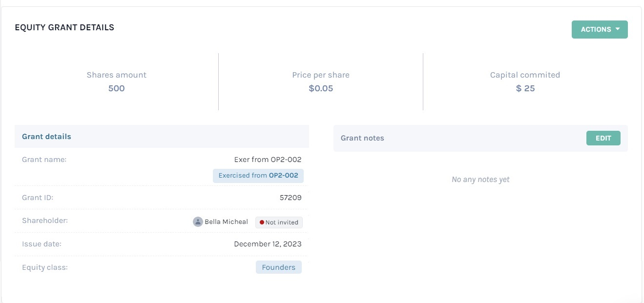Image resolution: width=644 pixels, height=303 pixels.
Task: Click the Capital commited $ 25 value
Action: [525, 88]
